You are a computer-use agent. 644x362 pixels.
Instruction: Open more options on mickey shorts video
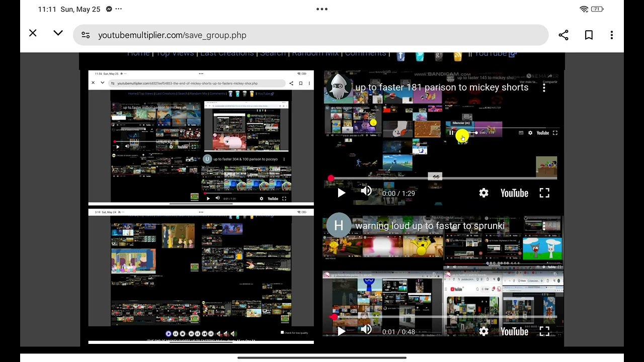[544, 87]
